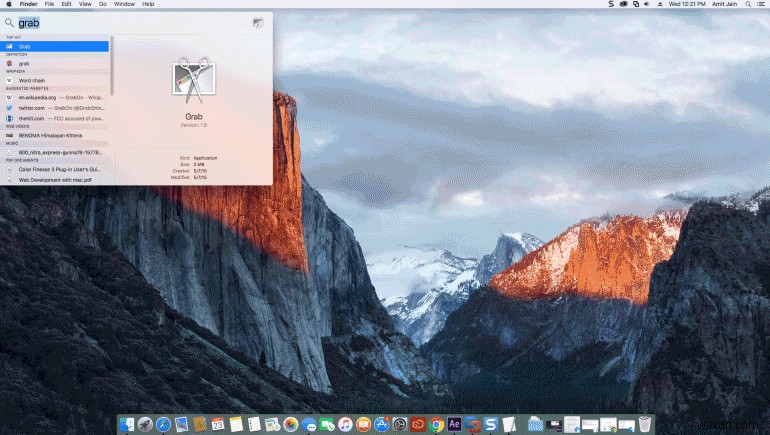Screen dimensions: 770x435
Task: Open the Edit menu
Action: (66, 4)
